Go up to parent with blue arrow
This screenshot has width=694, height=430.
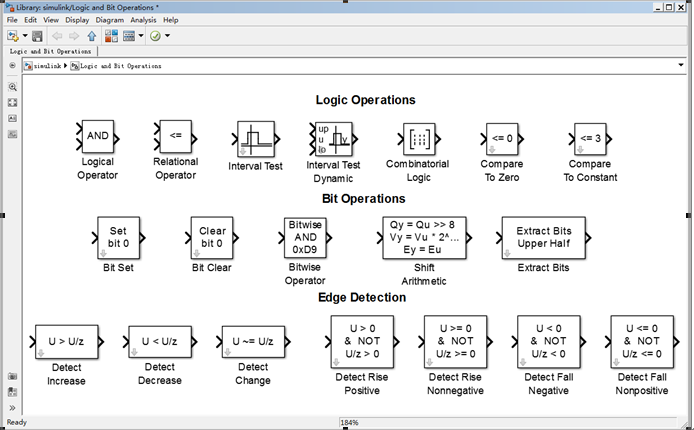tap(92, 36)
